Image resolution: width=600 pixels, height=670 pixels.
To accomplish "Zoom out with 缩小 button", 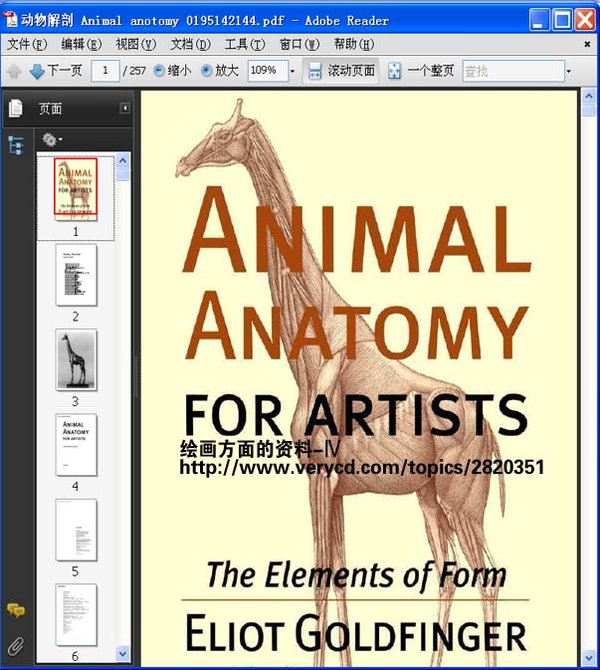I will [172, 71].
